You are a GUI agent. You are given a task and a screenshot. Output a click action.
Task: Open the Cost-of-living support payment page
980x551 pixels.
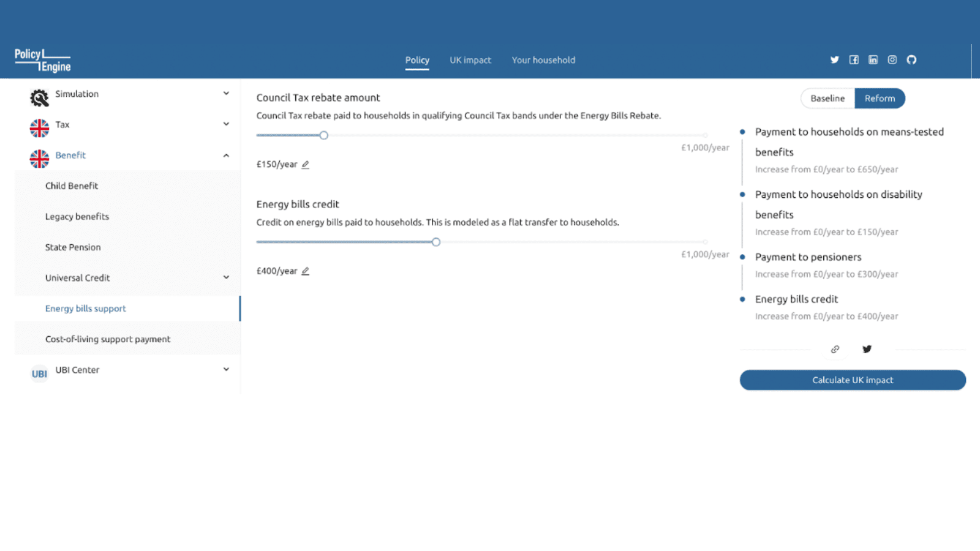coord(108,339)
